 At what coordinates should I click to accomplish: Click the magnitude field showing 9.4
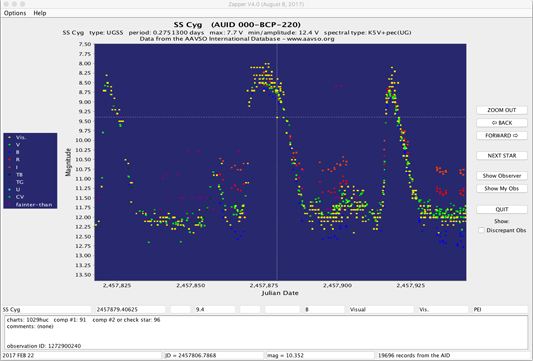[214, 309]
